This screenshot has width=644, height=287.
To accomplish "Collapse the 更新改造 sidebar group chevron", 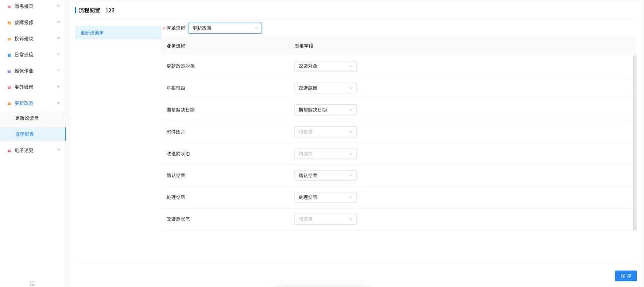I will coord(58,103).
